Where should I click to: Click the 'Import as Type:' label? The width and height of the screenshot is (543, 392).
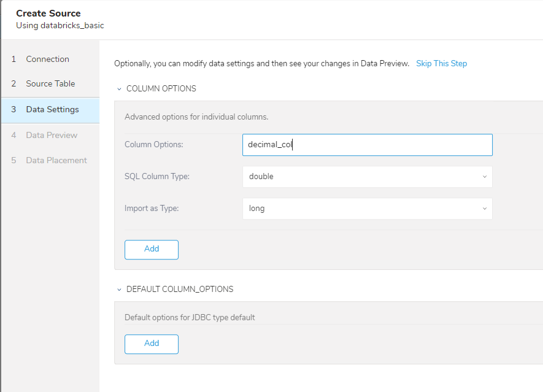151,209
